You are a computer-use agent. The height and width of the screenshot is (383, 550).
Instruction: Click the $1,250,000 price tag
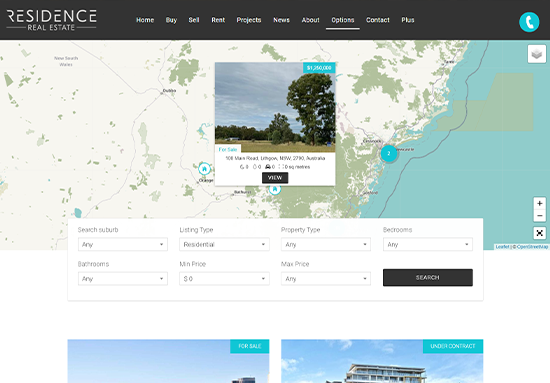point(319,68)
